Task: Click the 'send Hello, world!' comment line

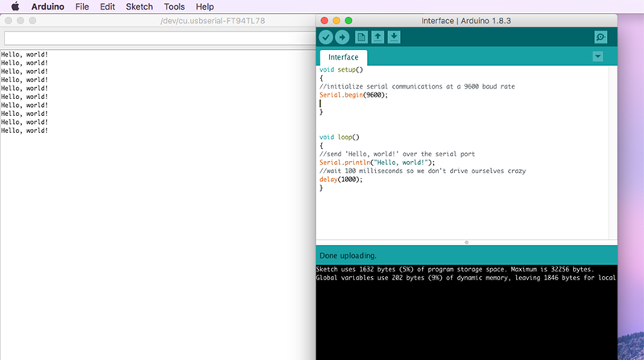Action: [x=397, y=154]
